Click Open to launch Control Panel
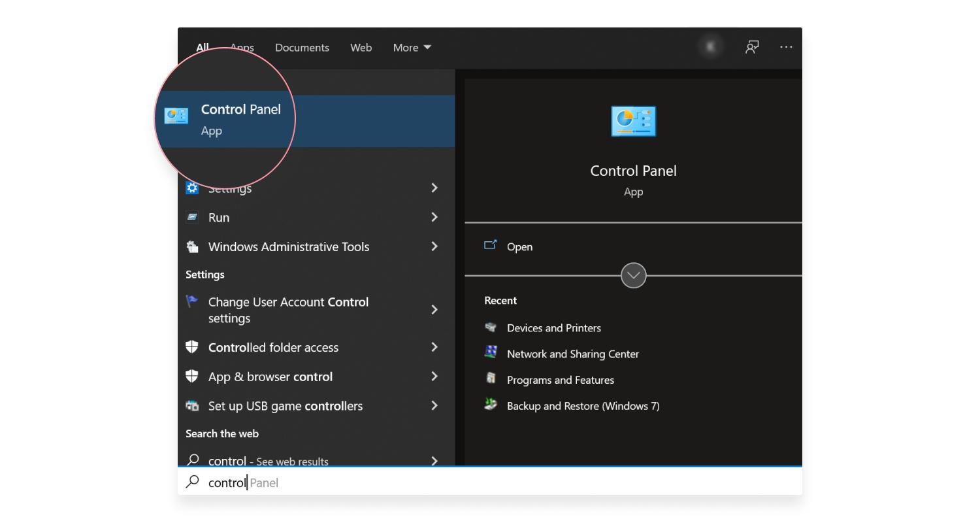The width and height of the screenshot is (980, 523). click(519, 246)
